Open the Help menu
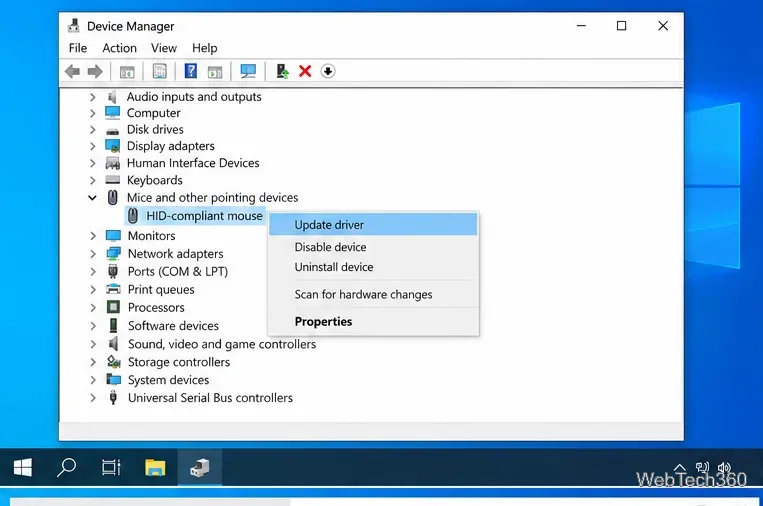This screenshot has width=763, height=506. tap(204, 48)
